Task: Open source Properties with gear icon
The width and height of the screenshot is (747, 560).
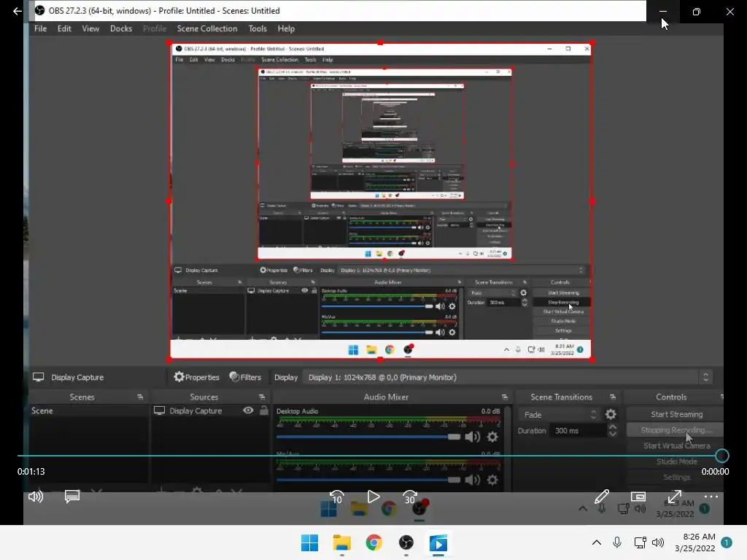Action: [196, 377]
